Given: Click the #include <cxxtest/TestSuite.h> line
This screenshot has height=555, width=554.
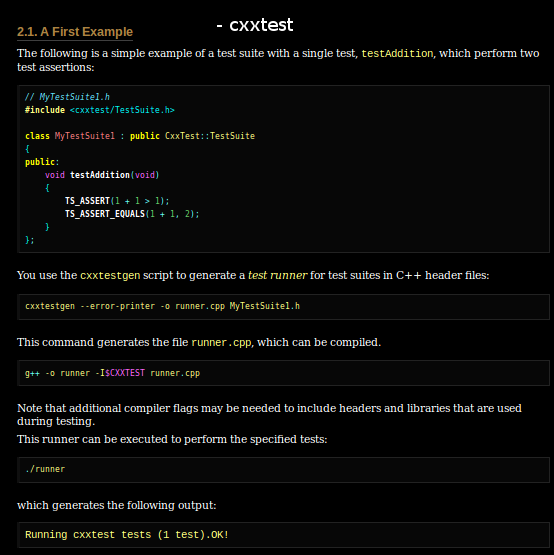Looking at the screenshot, I should 100,110.
